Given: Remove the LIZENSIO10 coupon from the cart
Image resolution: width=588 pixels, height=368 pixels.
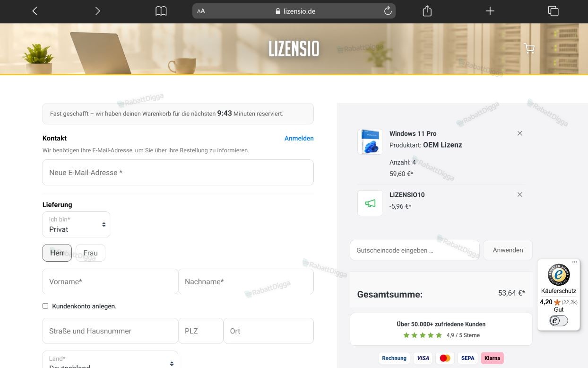Looking at the screenshot, I should point(520,194).
